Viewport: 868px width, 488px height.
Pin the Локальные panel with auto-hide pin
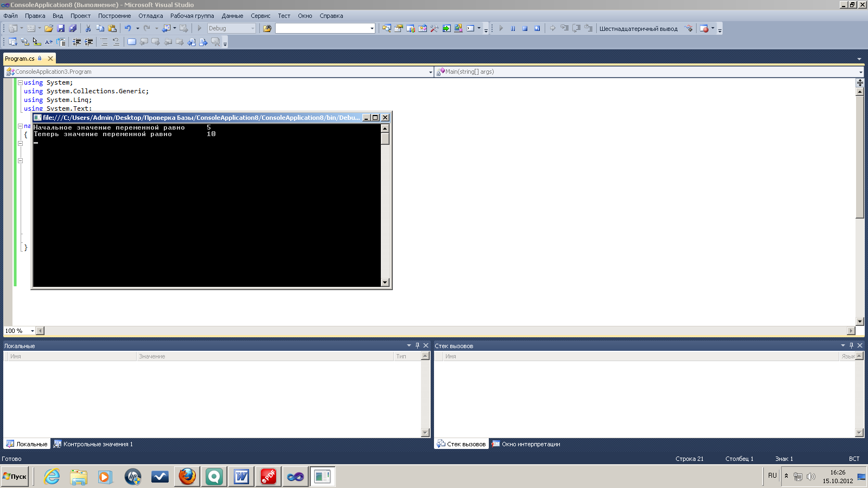tap(417, 345)
